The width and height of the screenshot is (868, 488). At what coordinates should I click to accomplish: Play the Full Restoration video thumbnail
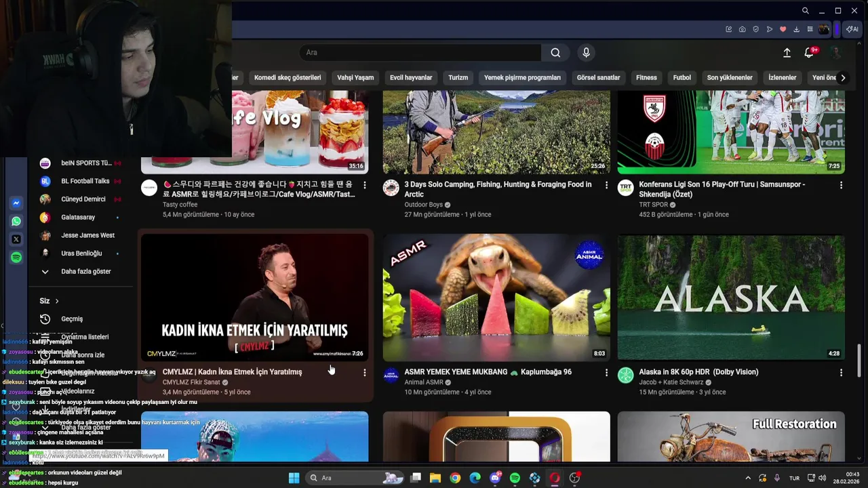[731, 436]
